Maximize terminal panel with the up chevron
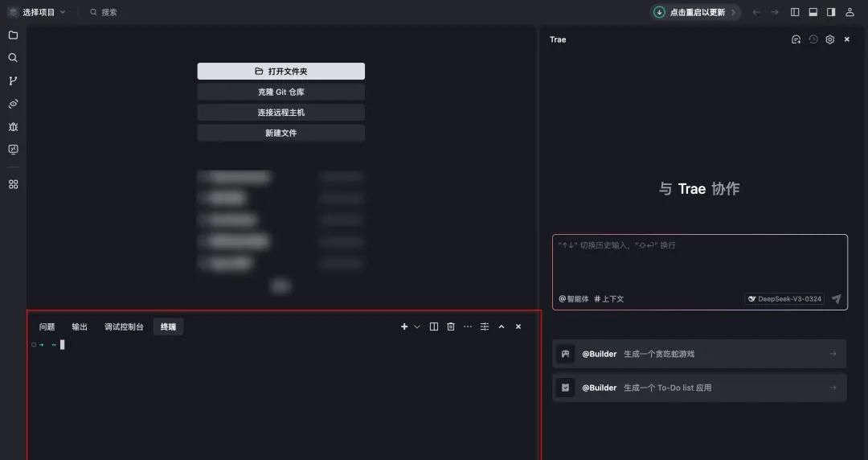The image size is (868, 460). point(502,327)
